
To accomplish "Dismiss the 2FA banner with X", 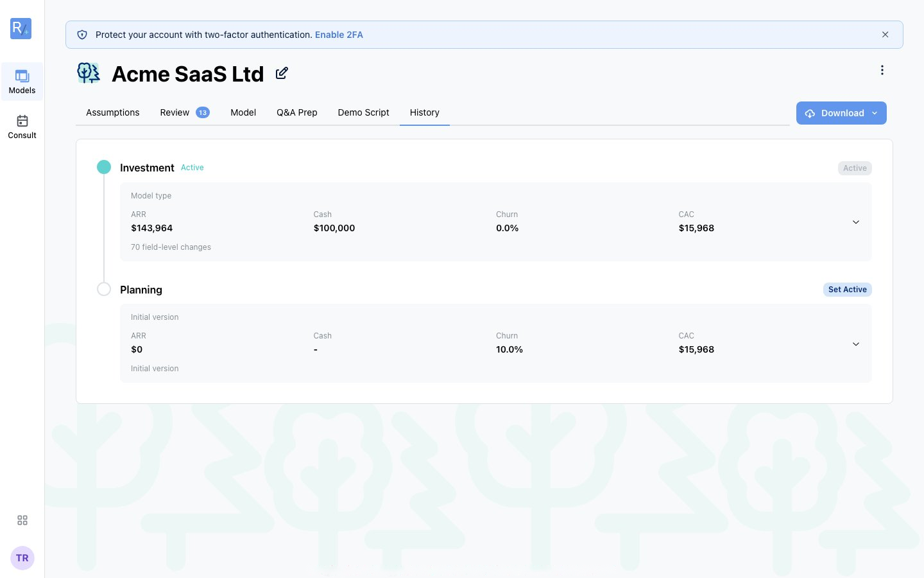I will (886, 35).
